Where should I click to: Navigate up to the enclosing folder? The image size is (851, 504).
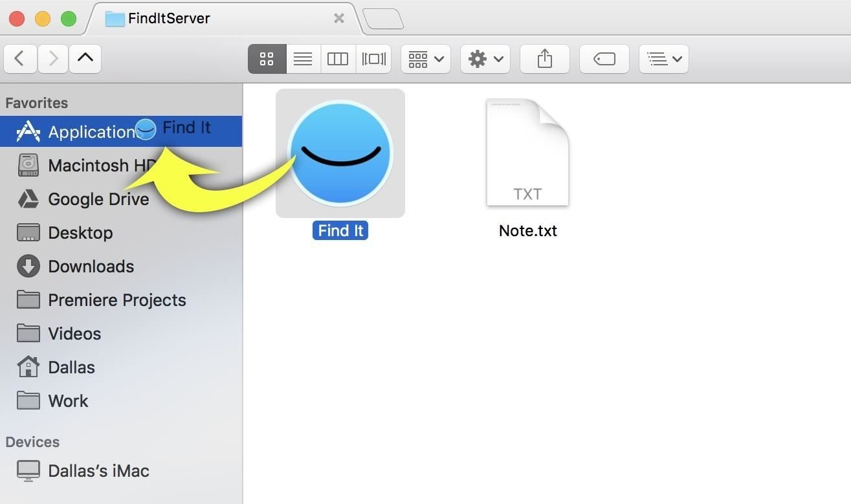point(84,58)
